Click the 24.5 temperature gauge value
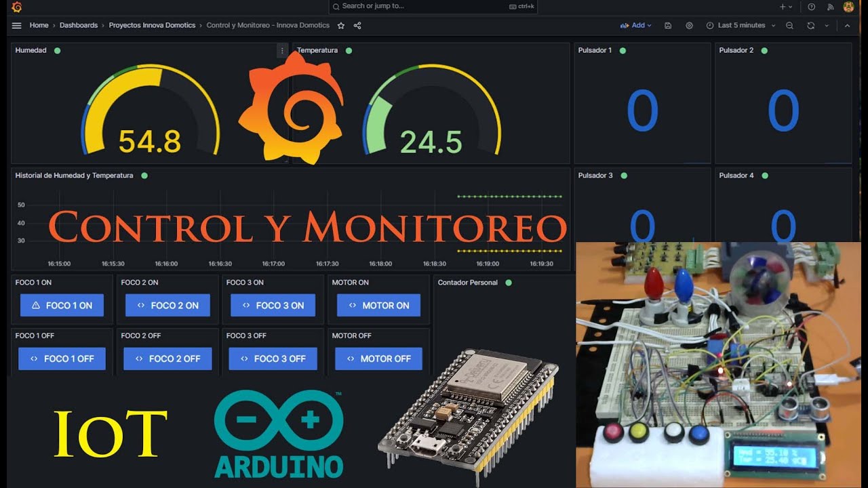Screen dimensions: 868x488 tap(431, 142)
